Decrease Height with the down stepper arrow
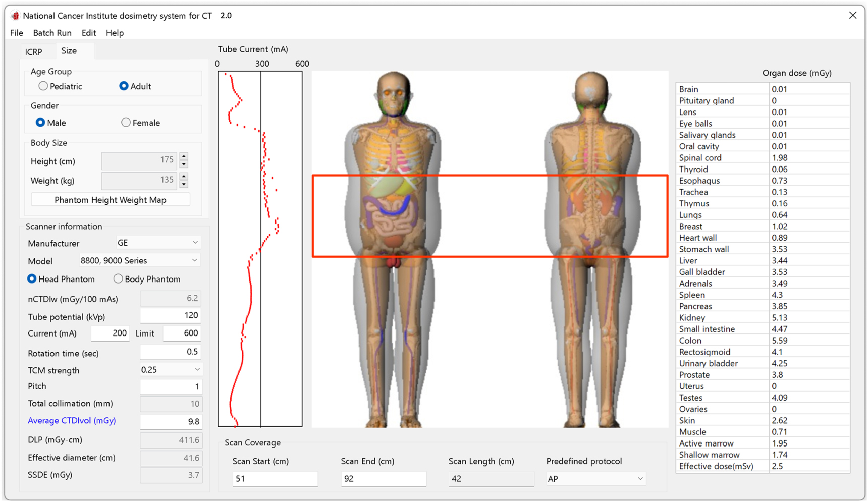This screenshot has width=868, height=502. (184, 164)
